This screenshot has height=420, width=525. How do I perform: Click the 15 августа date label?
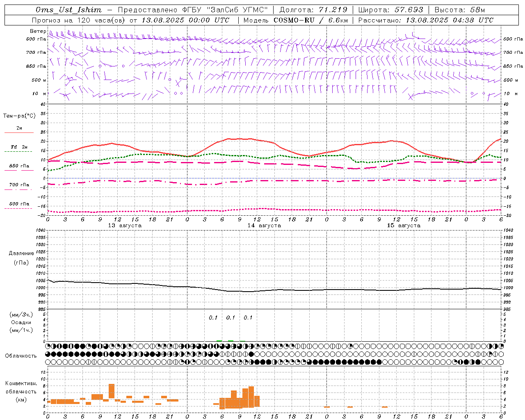404,226
